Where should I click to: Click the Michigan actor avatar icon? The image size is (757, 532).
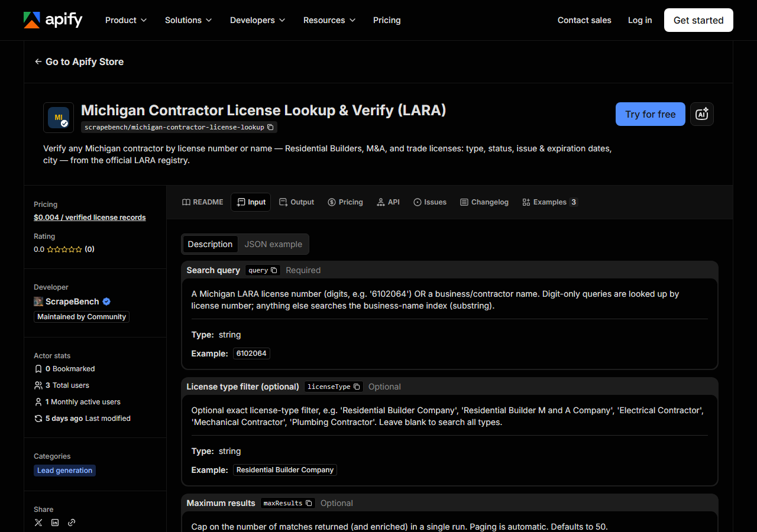[59, 118]
